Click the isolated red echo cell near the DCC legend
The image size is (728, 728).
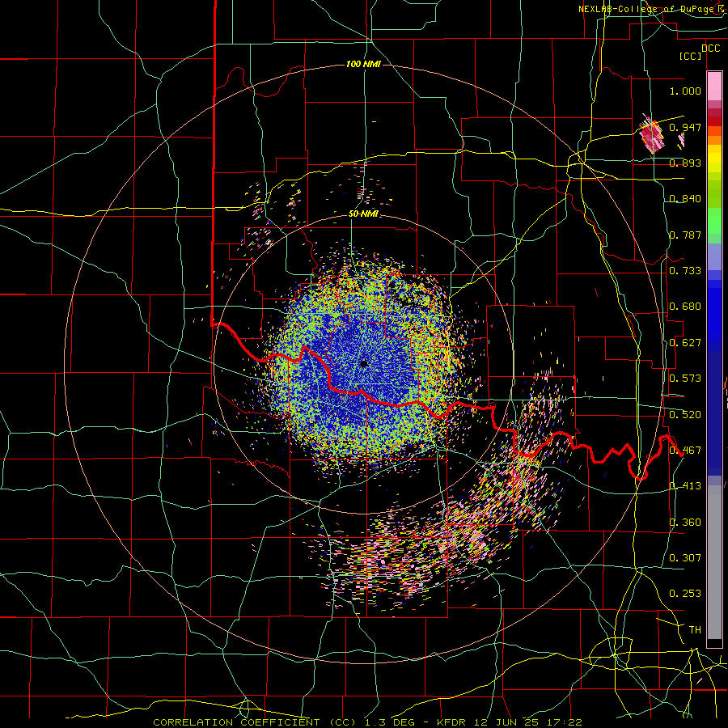coord(652,133)
